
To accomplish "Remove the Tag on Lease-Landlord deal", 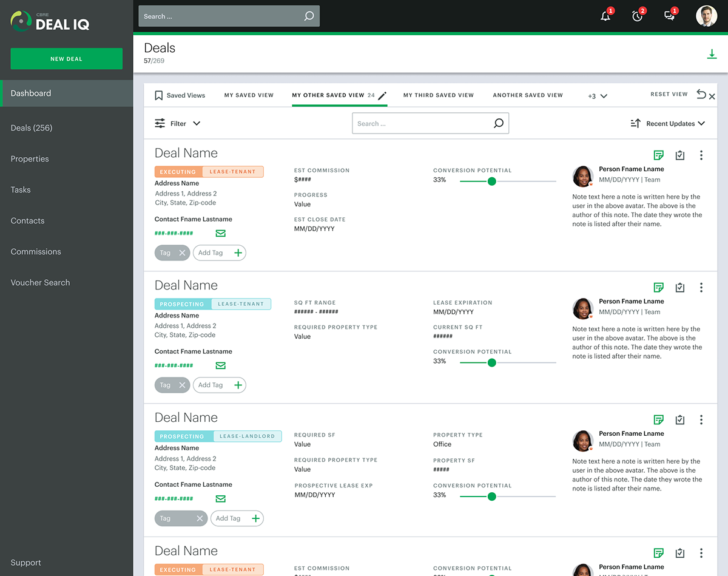I will (200, 518).
